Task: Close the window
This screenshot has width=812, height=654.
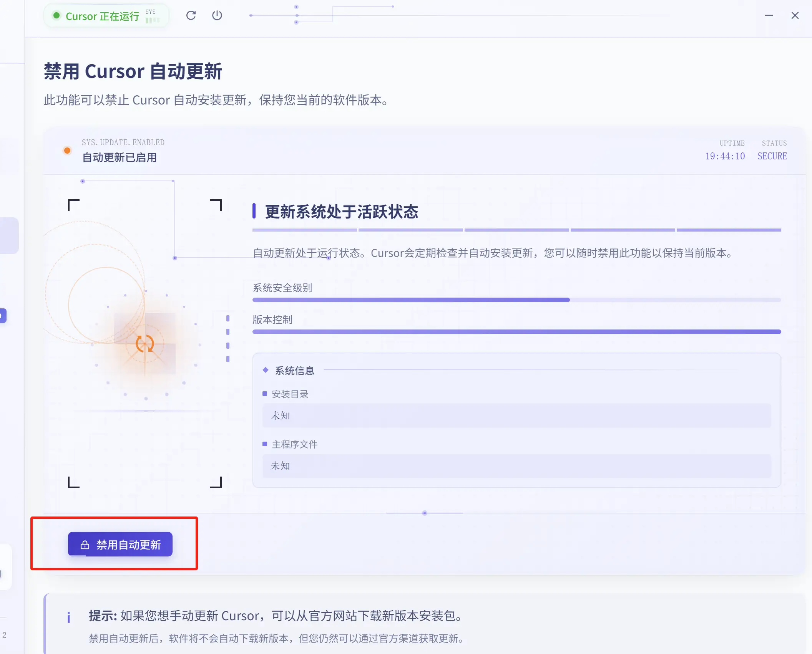Action: pos(795,15)
